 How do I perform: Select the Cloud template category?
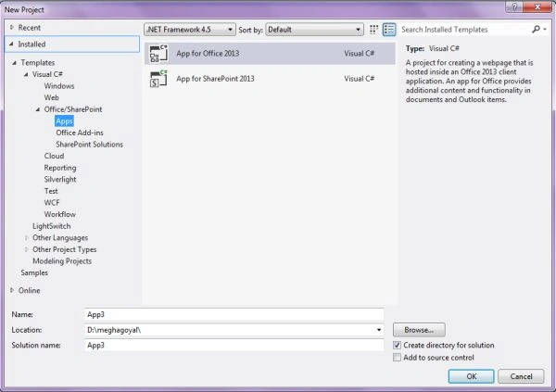[54, 156]
